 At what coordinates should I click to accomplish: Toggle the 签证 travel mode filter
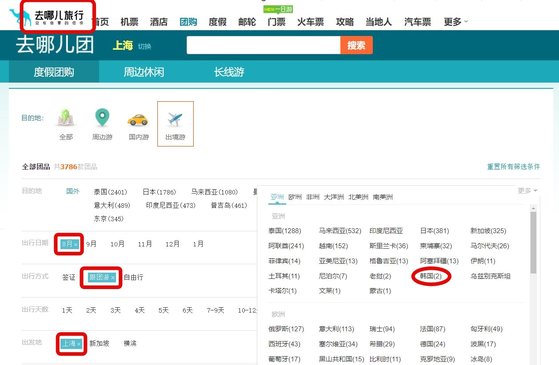(68, 277)
